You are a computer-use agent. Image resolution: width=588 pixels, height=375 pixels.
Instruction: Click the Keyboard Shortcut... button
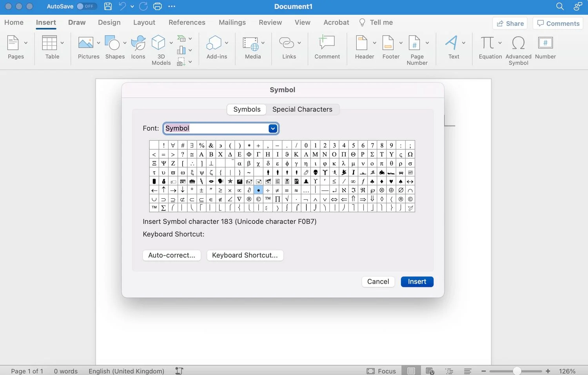click(x=245, y=255)
